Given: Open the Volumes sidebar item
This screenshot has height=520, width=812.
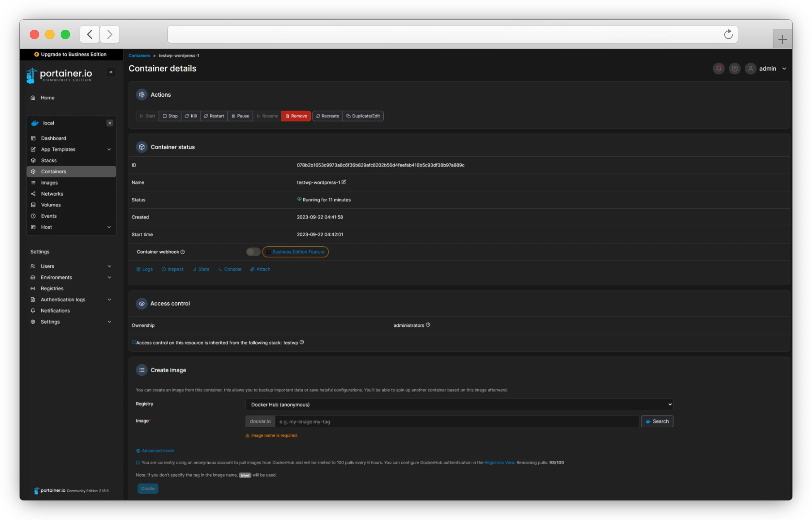Looking at the screenshot, I should pyautogui.click(x=51, y=205).
